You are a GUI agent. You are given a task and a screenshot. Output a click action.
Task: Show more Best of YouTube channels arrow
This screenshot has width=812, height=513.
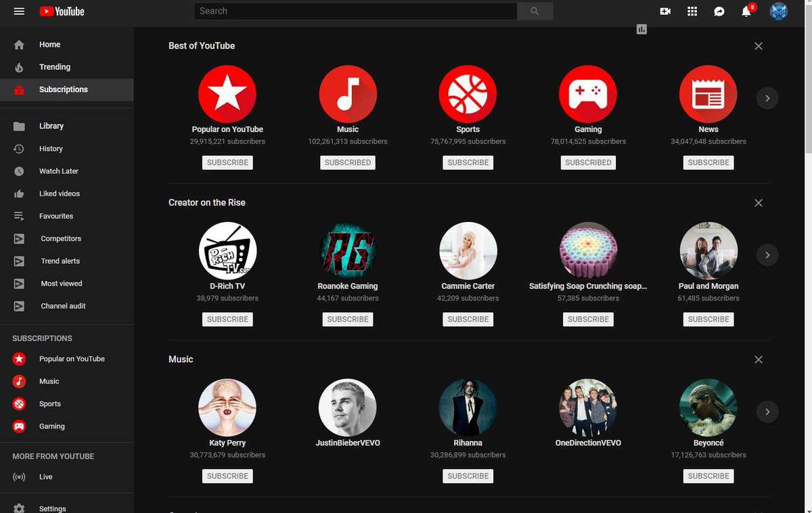coord(767,98)
